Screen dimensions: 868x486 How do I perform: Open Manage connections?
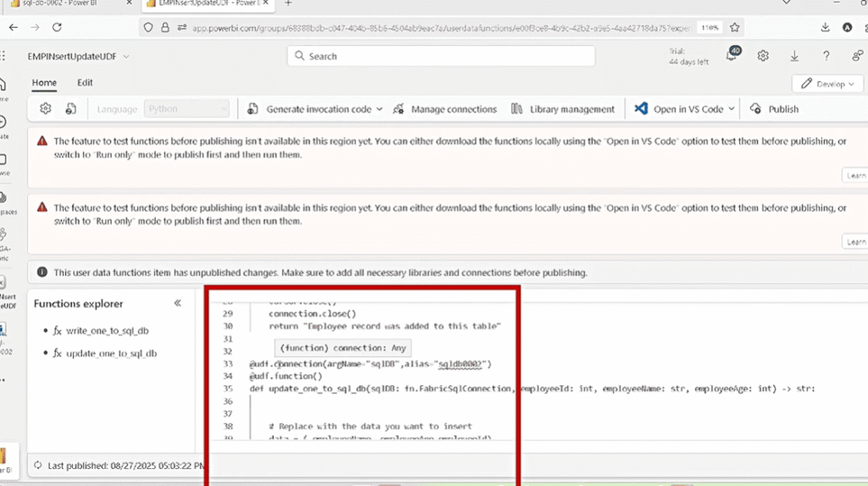click(x=445, y=109)
